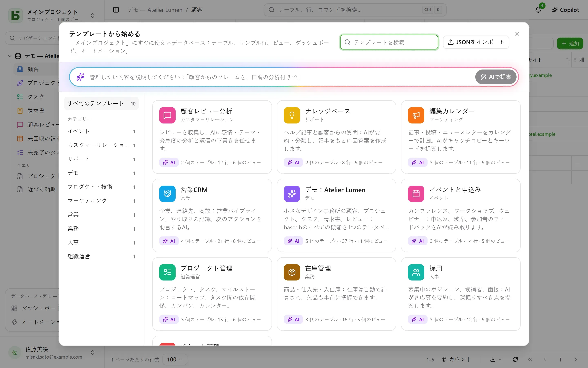Click the 編集カレンダー orange megaphone icon
The width and height of the screenshot is (588, 368).
click(x=416, y=115)
